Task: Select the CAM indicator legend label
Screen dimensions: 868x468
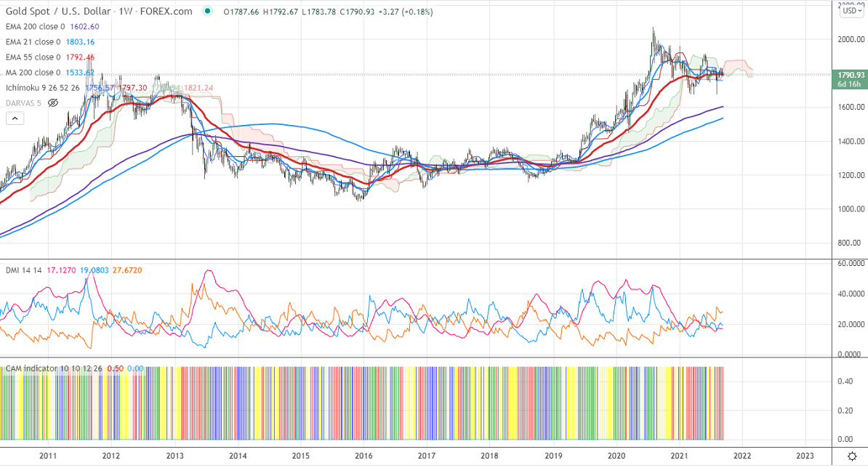Action: 54,368
